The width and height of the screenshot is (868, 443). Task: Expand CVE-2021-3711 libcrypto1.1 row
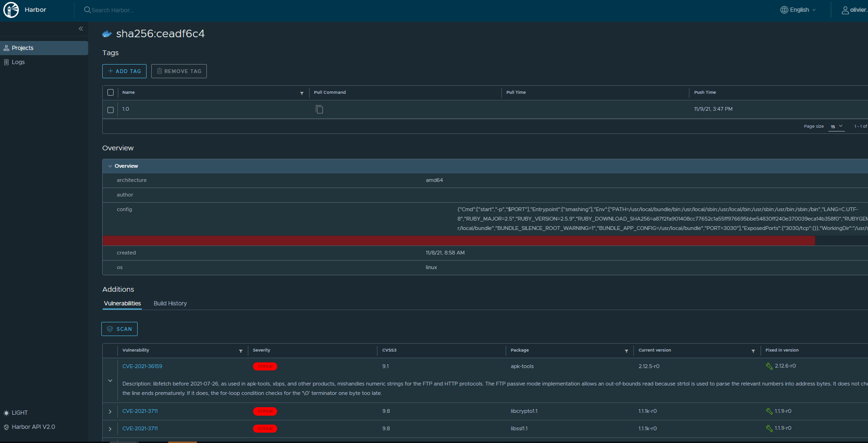tap(110, 411)
